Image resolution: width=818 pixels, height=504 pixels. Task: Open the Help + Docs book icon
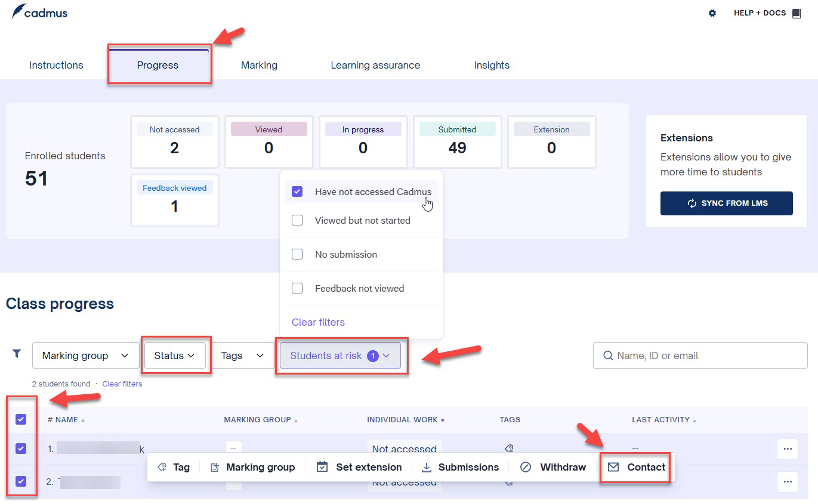pos(797,13)
